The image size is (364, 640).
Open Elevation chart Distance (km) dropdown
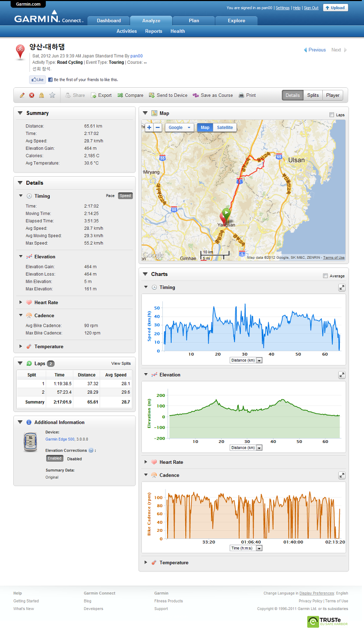click(246, 448)
